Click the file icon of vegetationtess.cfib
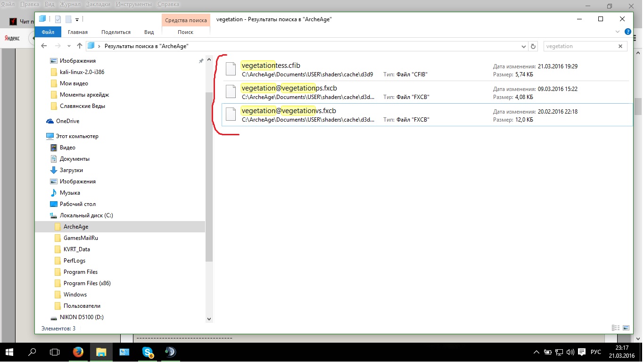 231,69
